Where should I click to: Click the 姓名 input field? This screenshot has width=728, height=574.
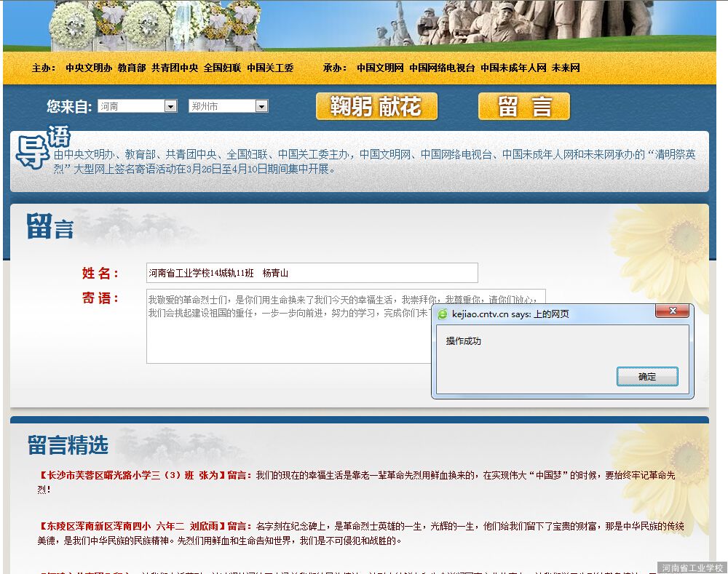(312, 273)
